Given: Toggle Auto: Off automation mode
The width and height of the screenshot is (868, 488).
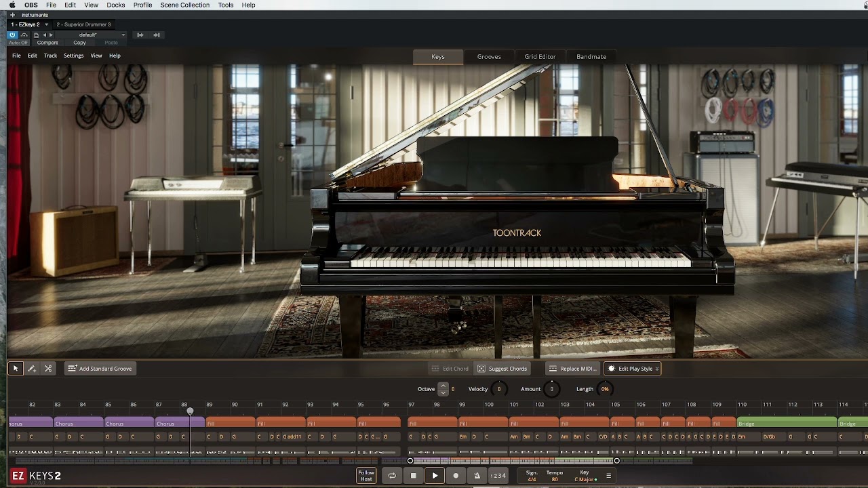Looking at the screenshot, I should tap(18, 43).
